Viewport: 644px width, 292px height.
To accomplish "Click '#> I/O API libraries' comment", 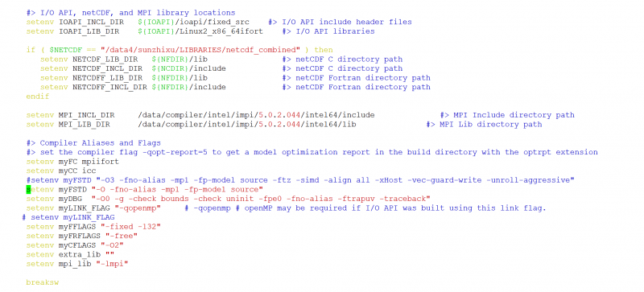I will (328, 31).
